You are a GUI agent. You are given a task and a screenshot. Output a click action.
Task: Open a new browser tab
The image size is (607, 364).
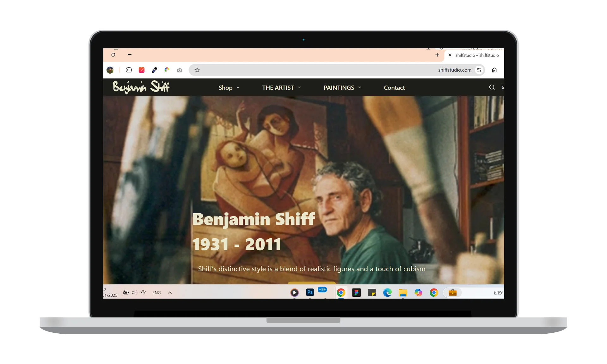[437, 55]
